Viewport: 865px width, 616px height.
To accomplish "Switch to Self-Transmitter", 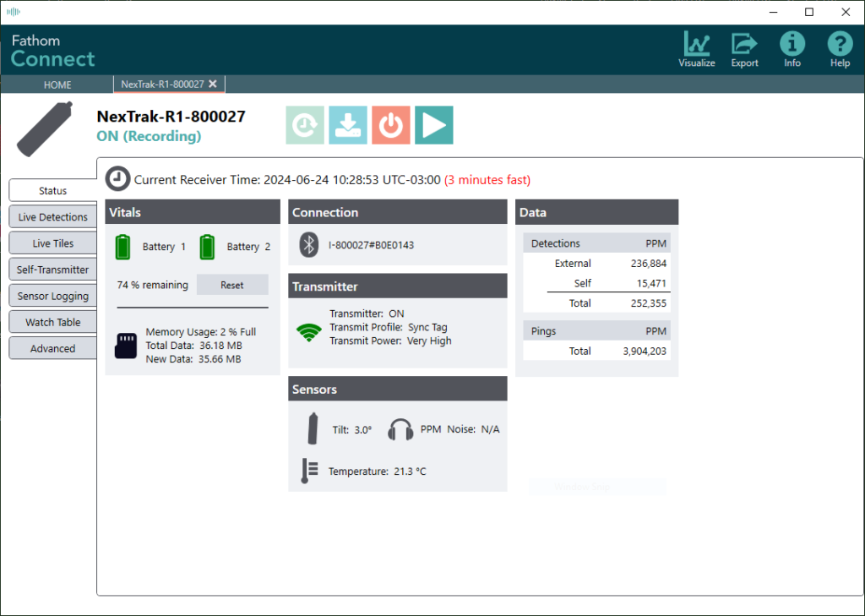I will click(x=52, y=269).
